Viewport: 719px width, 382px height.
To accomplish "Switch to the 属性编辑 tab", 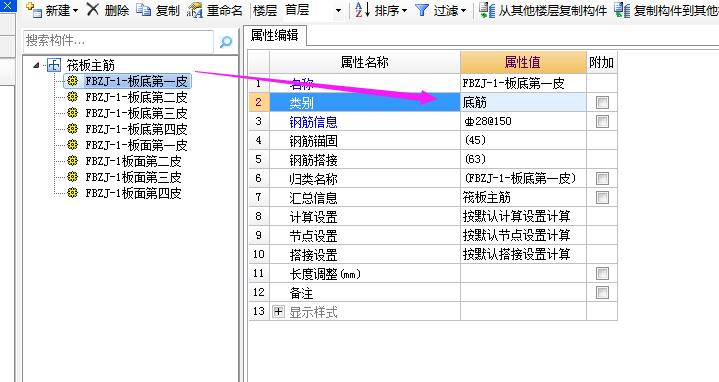I will click(275, 35).
